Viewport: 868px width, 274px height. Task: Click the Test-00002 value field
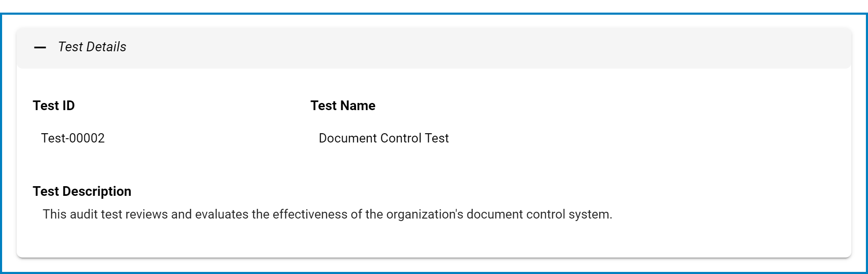tap(73, 138)
